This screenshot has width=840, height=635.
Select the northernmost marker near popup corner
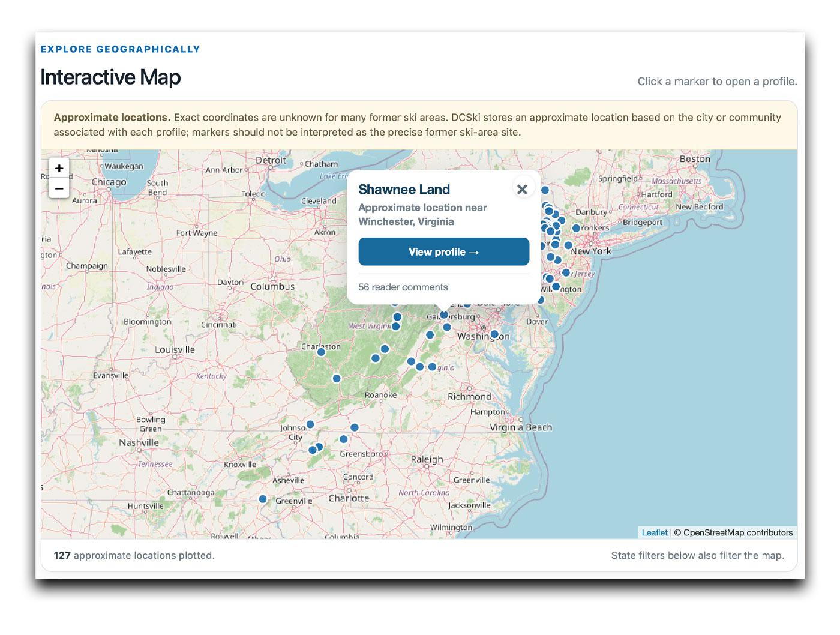click(x=545, y=190)
